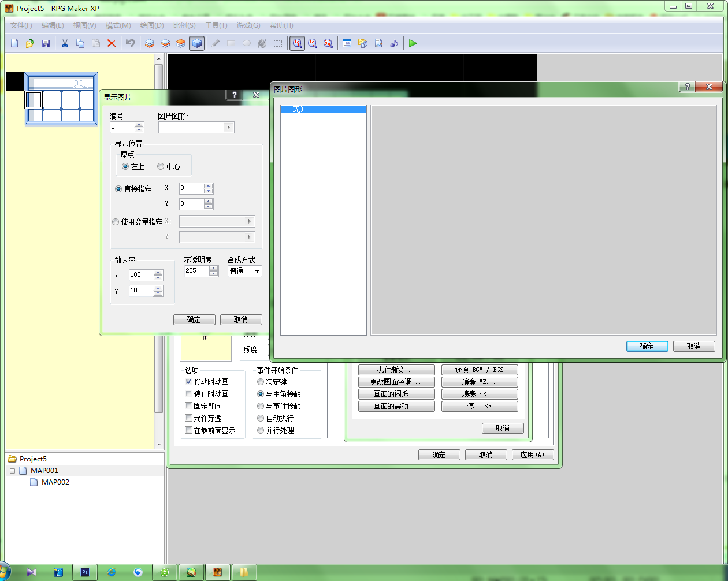Select the Layer 3 toolbar icon

(x=181, y=43)
